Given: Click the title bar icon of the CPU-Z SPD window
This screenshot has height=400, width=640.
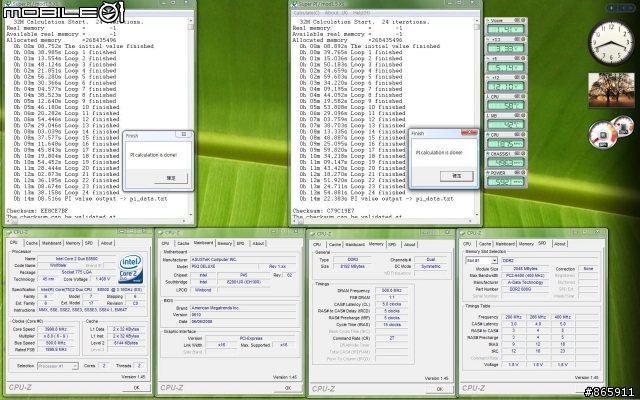Looking at the screenshot, I should coord(462,233).
